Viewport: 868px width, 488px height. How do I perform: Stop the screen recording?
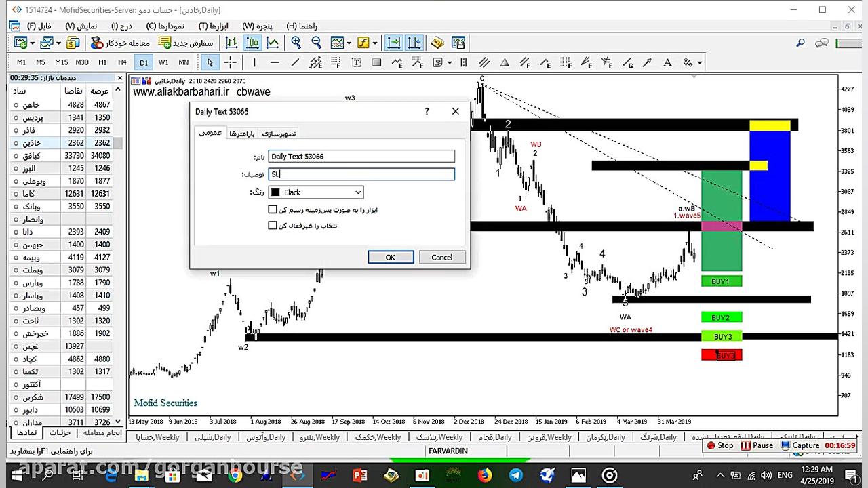point(720,445)
